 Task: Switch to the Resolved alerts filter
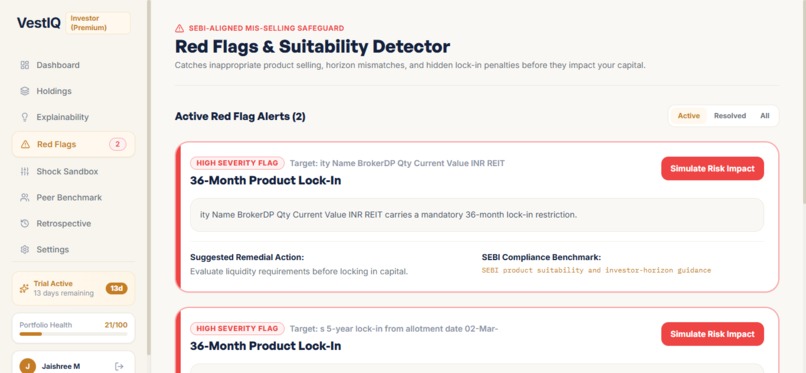pyautogui.click(x=730, y=116)
